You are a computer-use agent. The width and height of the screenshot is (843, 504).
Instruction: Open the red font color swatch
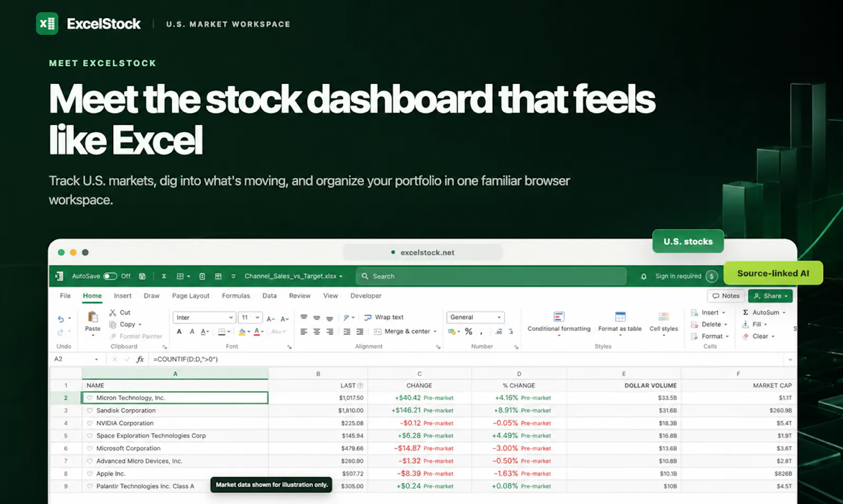pyautogui.click(x=257, y=331)
